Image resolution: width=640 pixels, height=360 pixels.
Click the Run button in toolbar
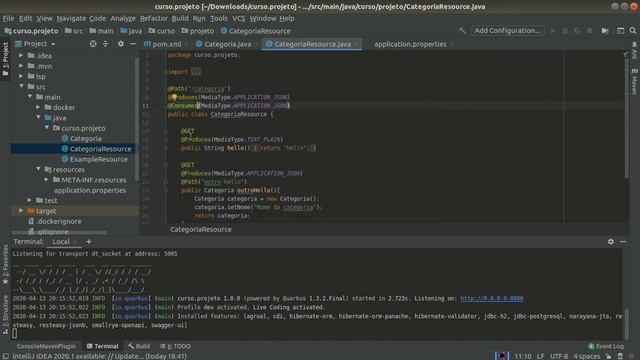[x=553, y=31]
